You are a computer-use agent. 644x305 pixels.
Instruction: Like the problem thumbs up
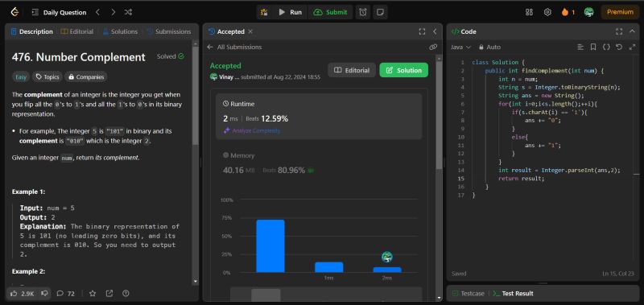(x=23, y=294)
